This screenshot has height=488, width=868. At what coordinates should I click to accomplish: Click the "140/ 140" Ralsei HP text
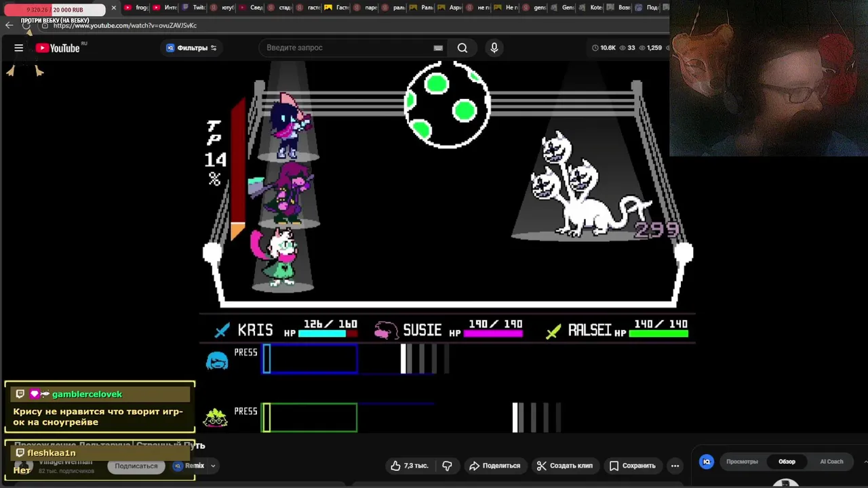click(660, 324)
